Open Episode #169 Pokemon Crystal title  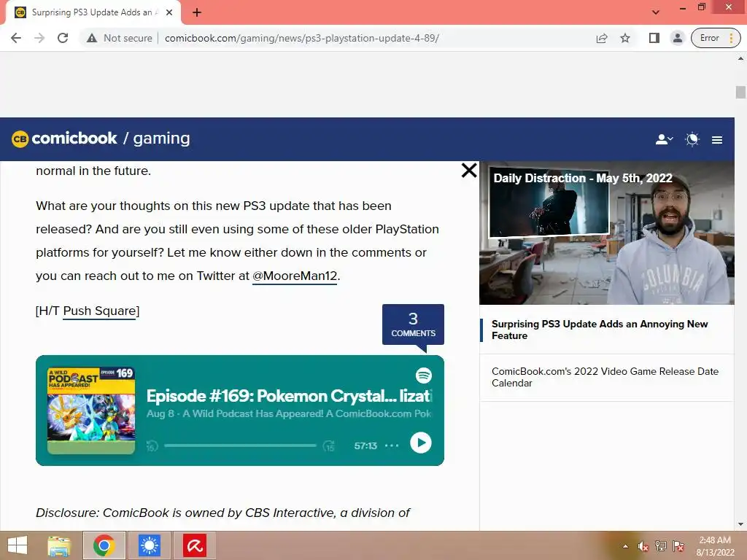289,396
